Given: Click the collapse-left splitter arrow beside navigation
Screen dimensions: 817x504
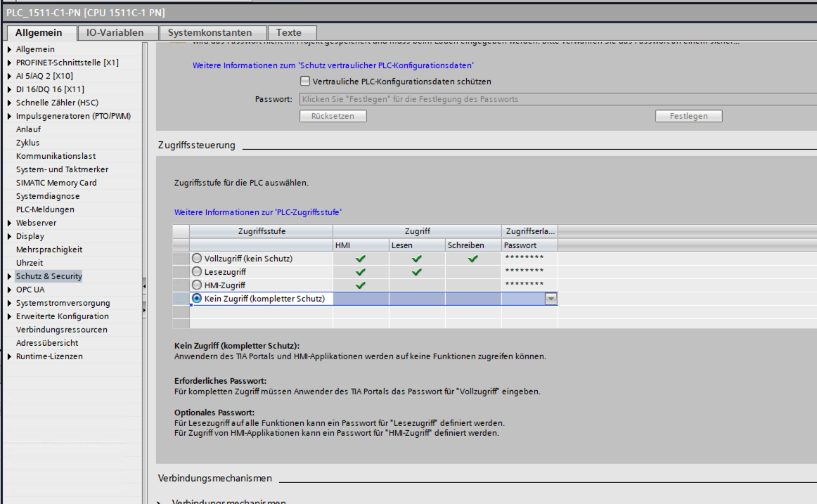Looking at the screenshot, I should (144, 286).
